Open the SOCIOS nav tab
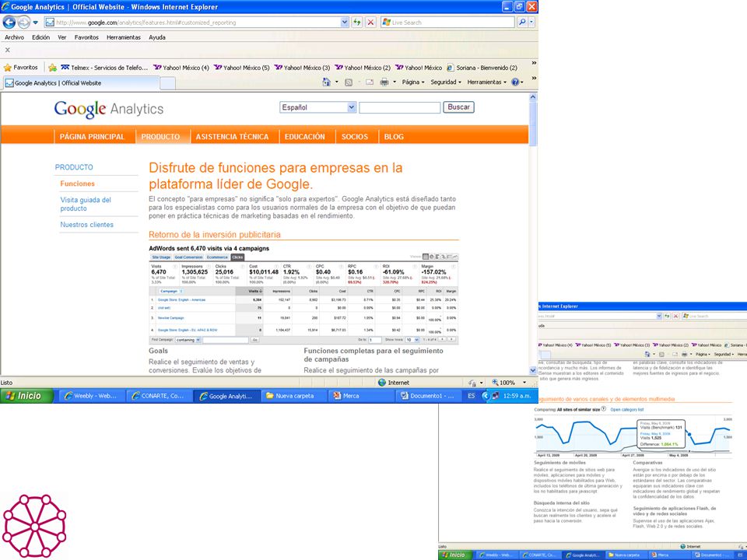The width and height of the screenshot is (747, 560). click(x=355, y=137)
